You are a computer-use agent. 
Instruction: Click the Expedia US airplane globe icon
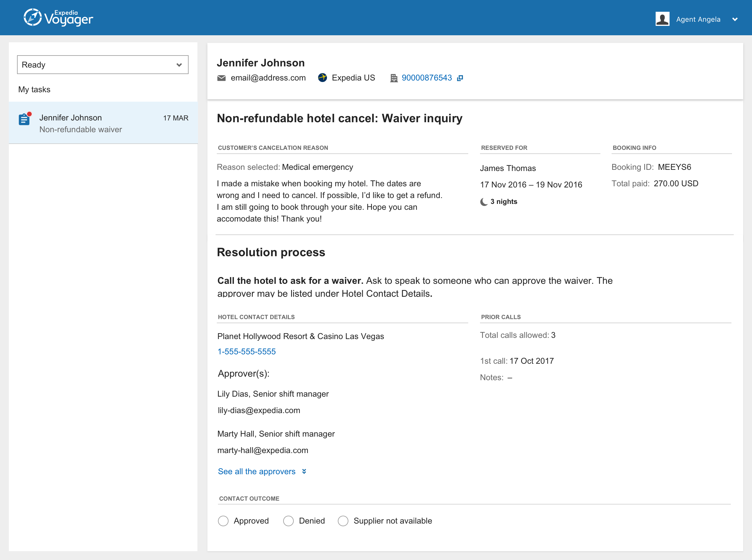tap(322, 78)
